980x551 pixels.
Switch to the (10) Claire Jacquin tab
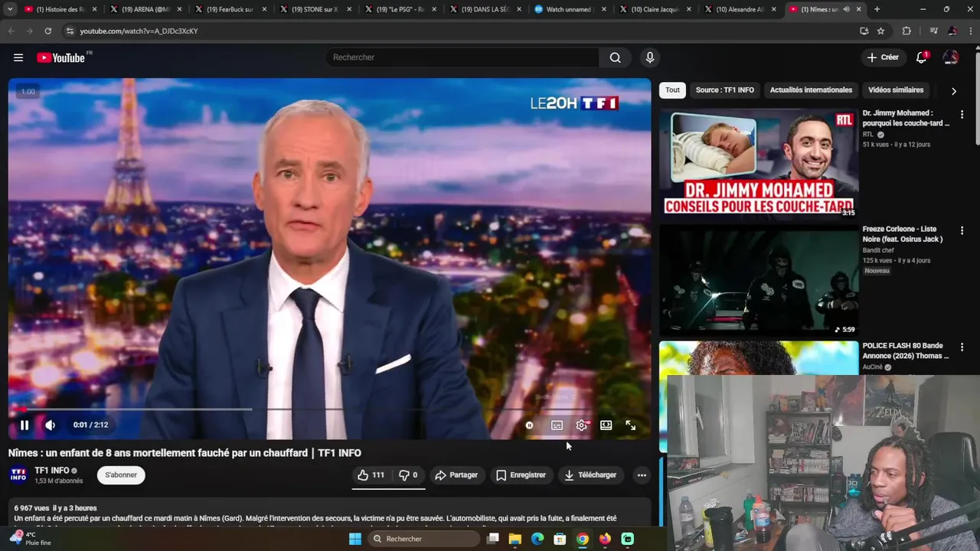[655, 9]
